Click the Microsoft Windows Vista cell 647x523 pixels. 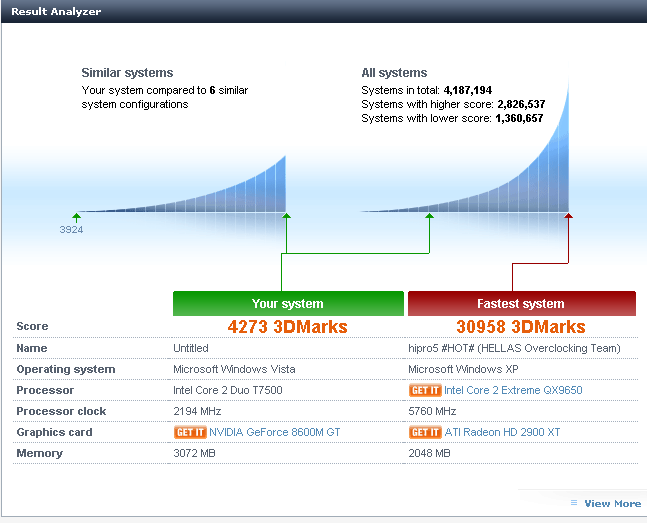coord(234,369)
